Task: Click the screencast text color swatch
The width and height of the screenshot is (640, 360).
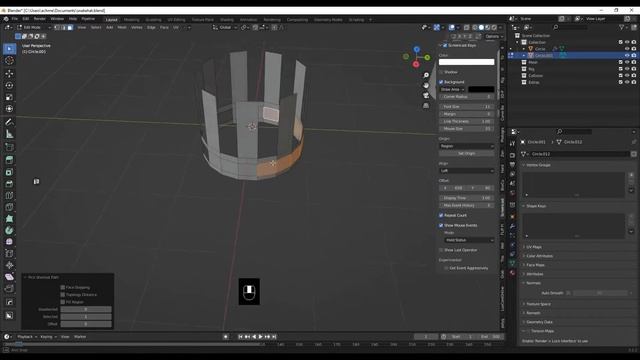Action: [467, 62]
